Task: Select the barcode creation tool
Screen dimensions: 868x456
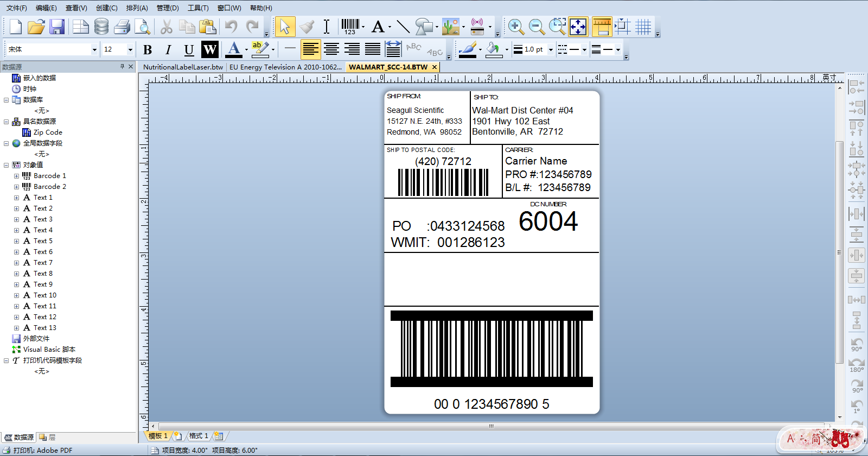Action: coord(350,27)
